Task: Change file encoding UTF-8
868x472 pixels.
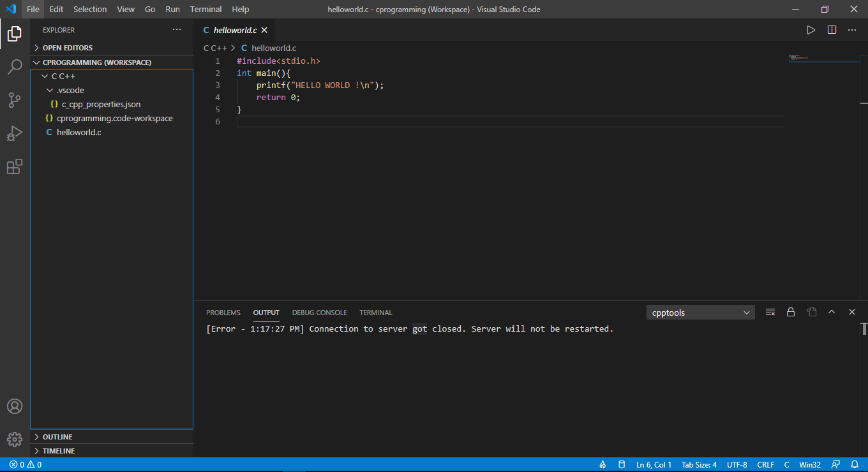Action: 737,464
